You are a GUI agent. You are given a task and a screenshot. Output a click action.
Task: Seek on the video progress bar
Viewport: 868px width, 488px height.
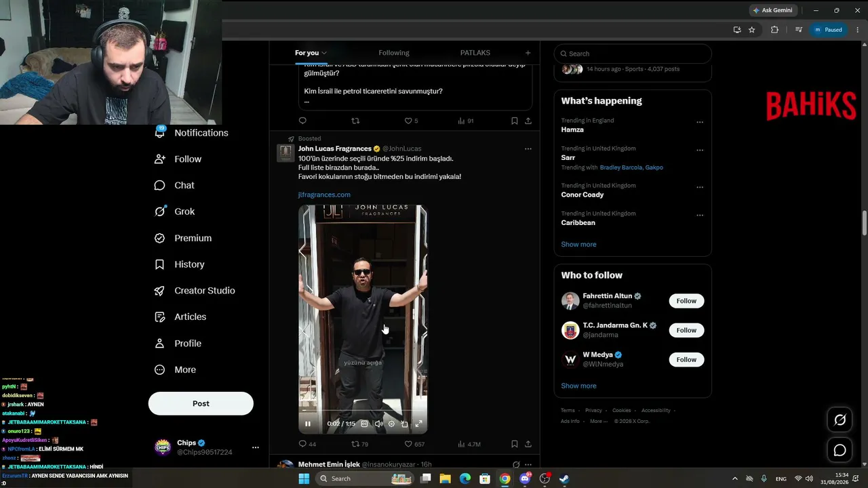point(363,411)
